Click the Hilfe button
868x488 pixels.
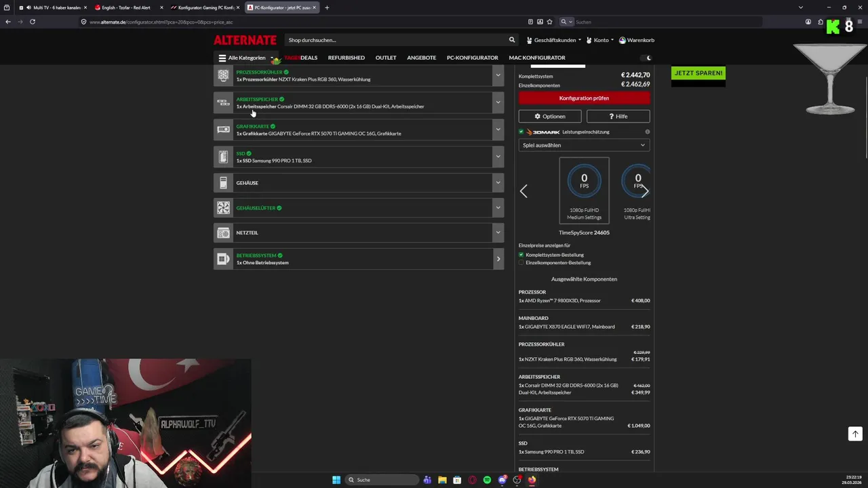tap(618, 117)
